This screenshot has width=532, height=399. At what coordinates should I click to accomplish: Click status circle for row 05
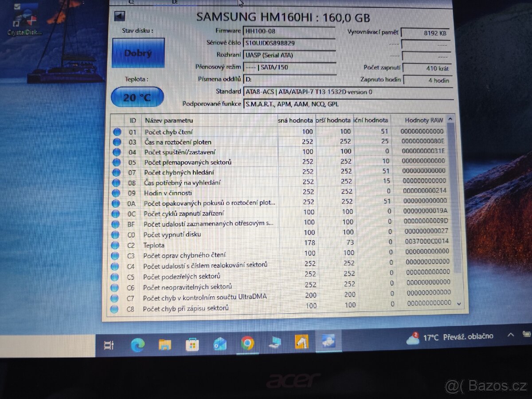point(117,162)
